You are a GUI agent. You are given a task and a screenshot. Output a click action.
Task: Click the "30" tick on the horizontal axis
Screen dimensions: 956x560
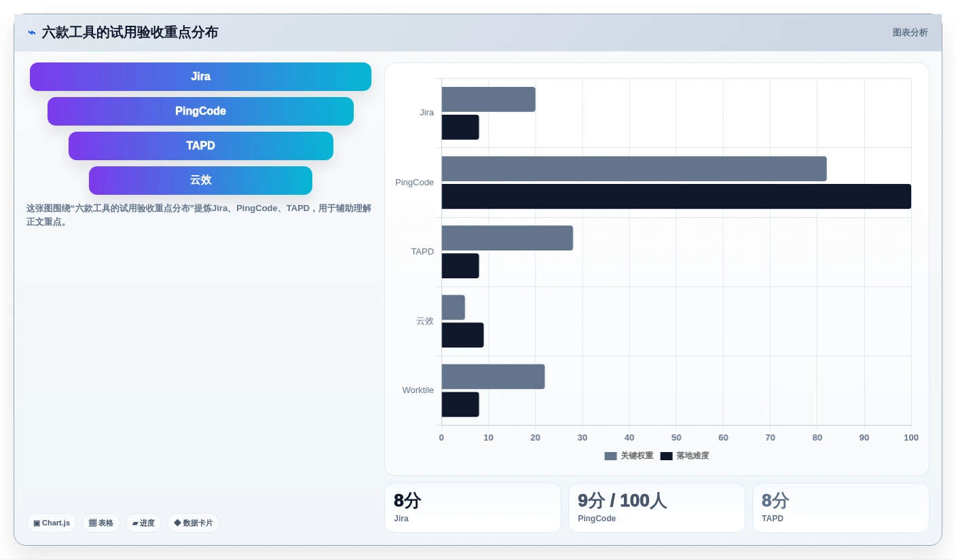[x=583, y=438]
